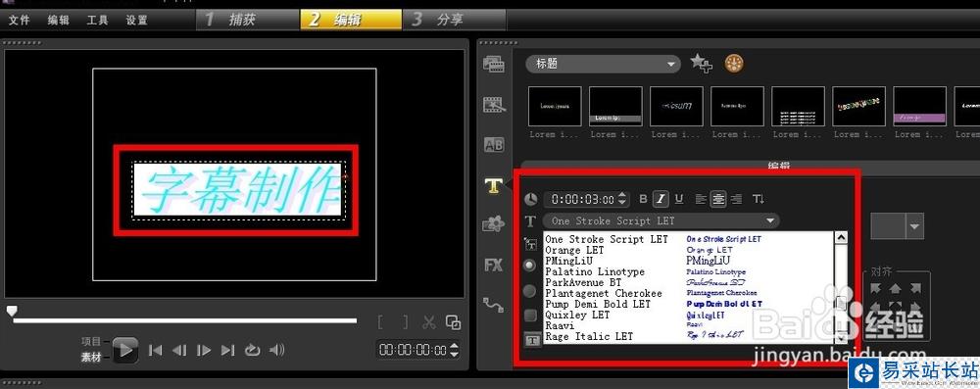Set mark-in with the left bracket icon

point(380,322)
